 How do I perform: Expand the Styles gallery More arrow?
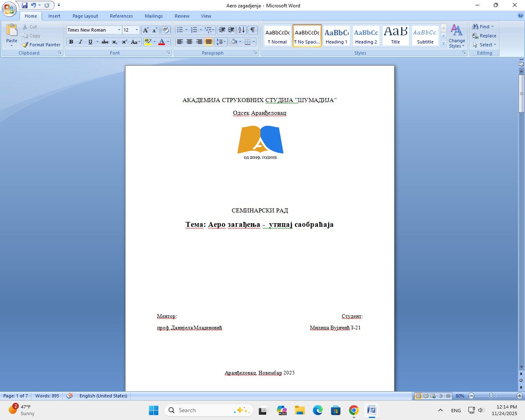point(443,44)
